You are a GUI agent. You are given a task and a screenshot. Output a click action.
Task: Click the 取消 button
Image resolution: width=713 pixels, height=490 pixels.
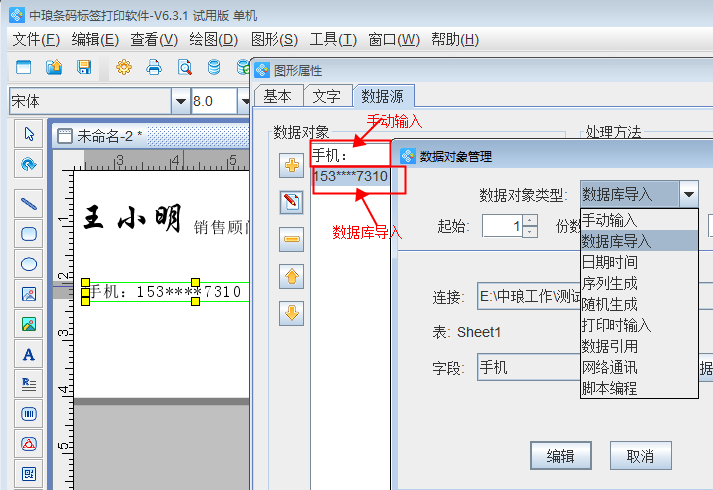coord(640,456)
